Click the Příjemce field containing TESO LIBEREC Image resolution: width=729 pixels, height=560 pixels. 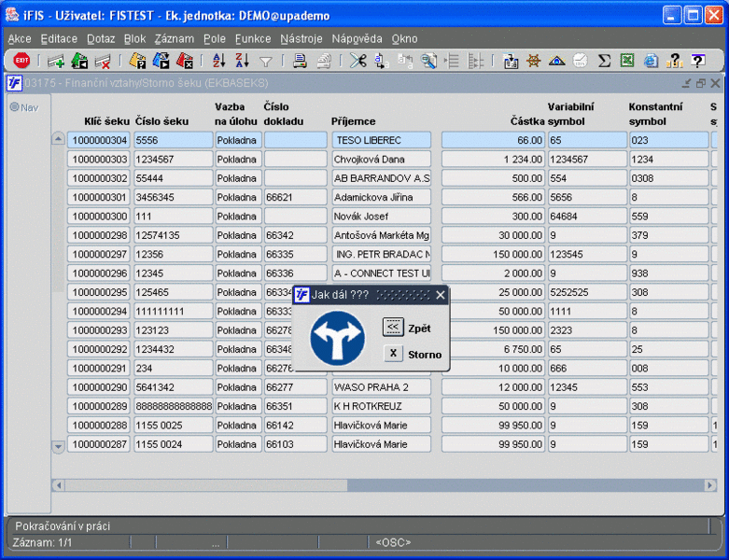(x=381, y=140)
